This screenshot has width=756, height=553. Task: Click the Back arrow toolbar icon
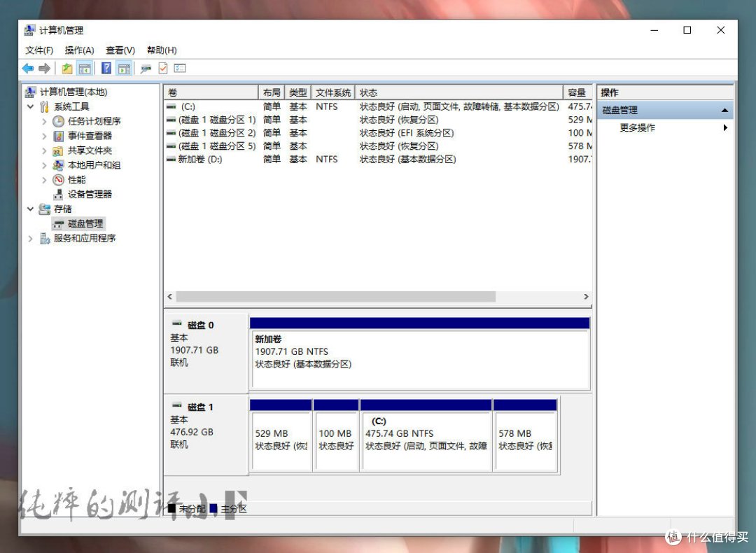point(28,69)
